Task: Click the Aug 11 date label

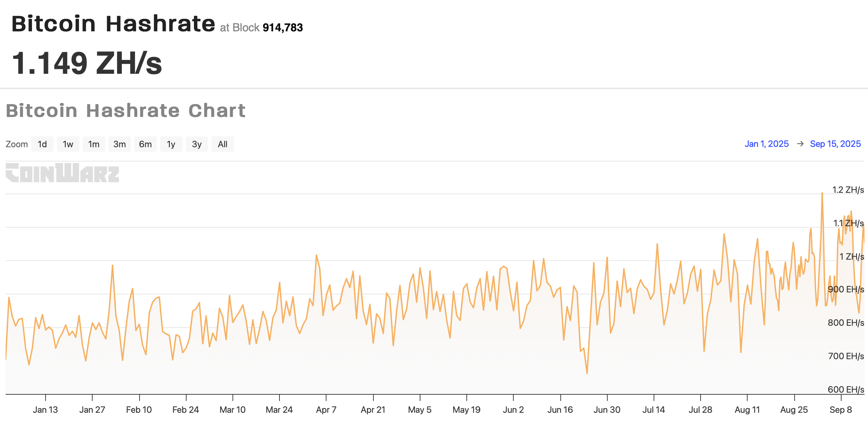Action: tap(747, 410)
